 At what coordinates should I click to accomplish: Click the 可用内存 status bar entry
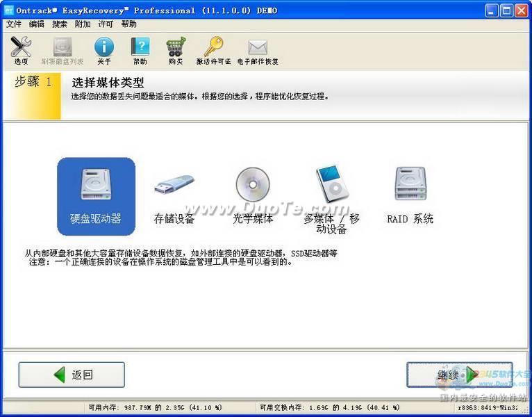[x=155, y=407]
